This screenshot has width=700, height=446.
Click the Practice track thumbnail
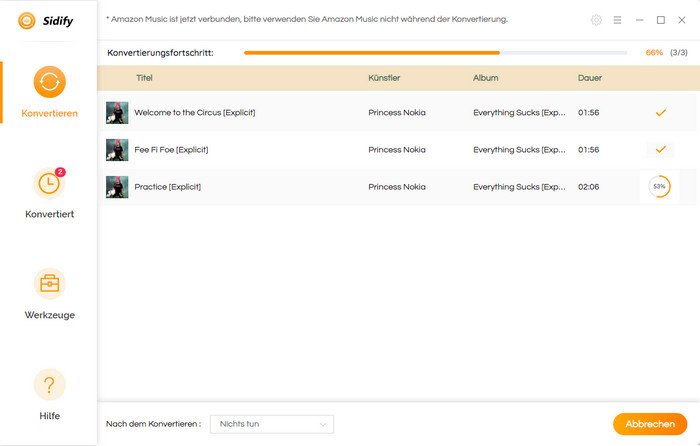(117, 187)
